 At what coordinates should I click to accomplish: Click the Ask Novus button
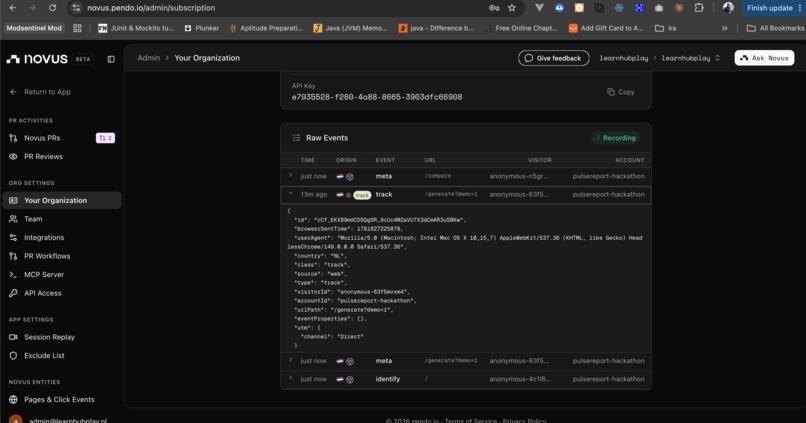[x=764, y=58]
